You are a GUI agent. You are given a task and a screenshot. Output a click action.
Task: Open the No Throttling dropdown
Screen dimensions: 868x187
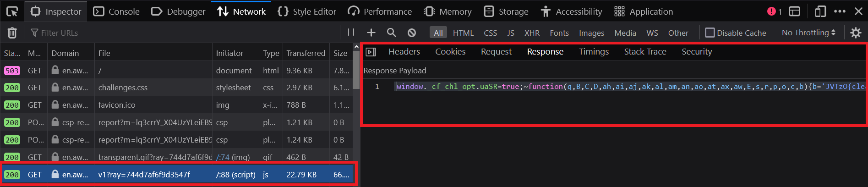[809, 33]
